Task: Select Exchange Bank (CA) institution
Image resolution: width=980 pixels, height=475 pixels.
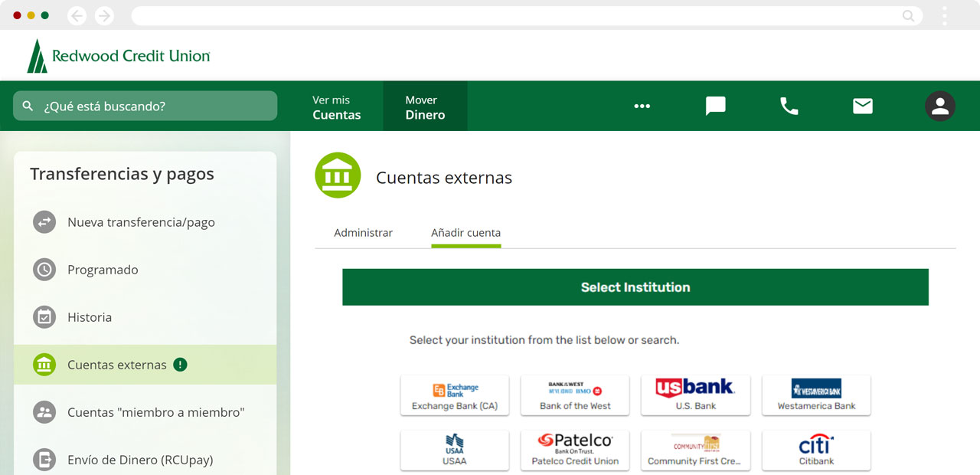Action: tap(455, 395)
